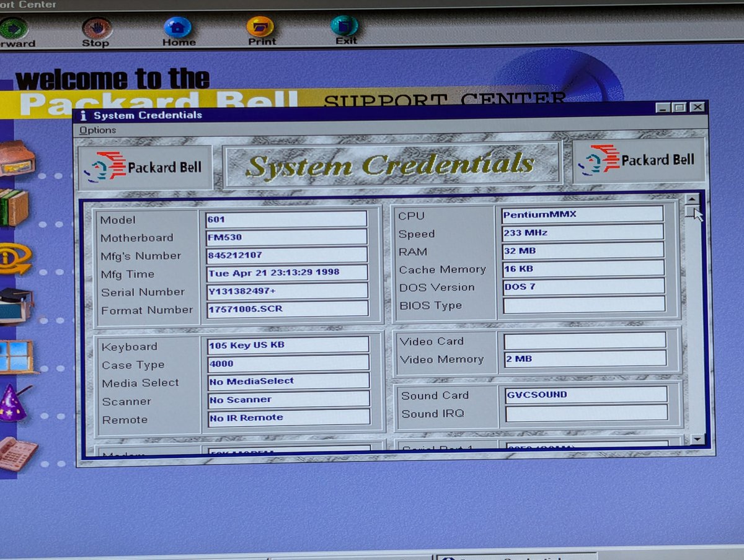Select the Mfg's Number value 845212107
The width and height of the screenshot is (744, 560).
[287, 255]
